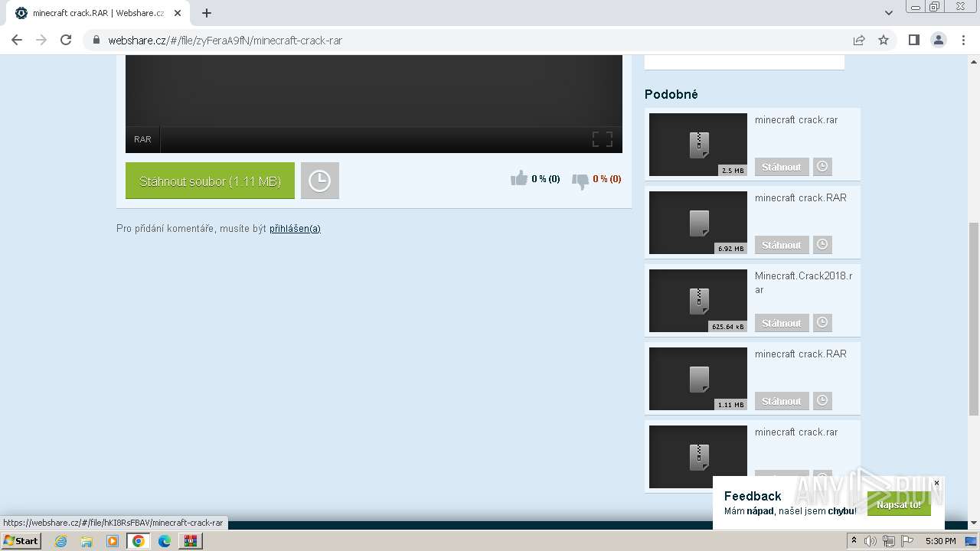This screenshot has height=551, width=980.
Task: Close the minecraft crack.RAR tab
Action: click(178, 13)
